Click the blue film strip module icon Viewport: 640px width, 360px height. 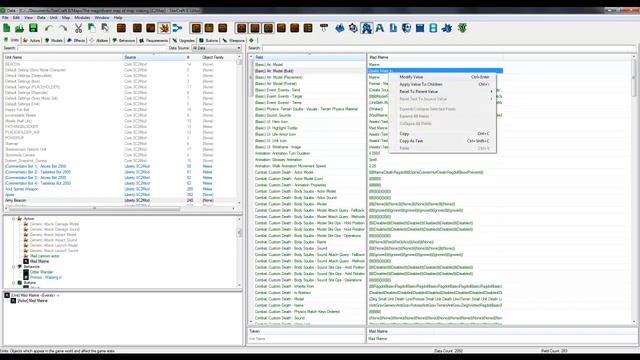433,28
